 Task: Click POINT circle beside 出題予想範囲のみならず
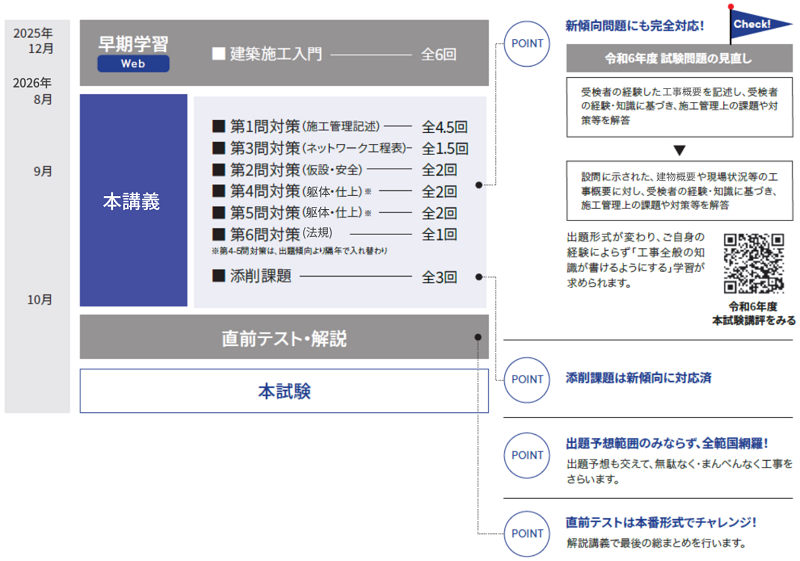point(527,453)
